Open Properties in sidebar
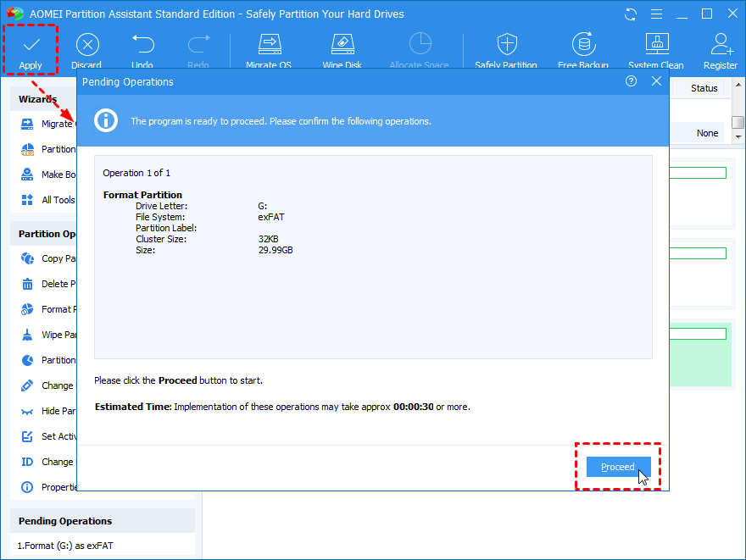746x560 pixels. [x=47, y=487]
